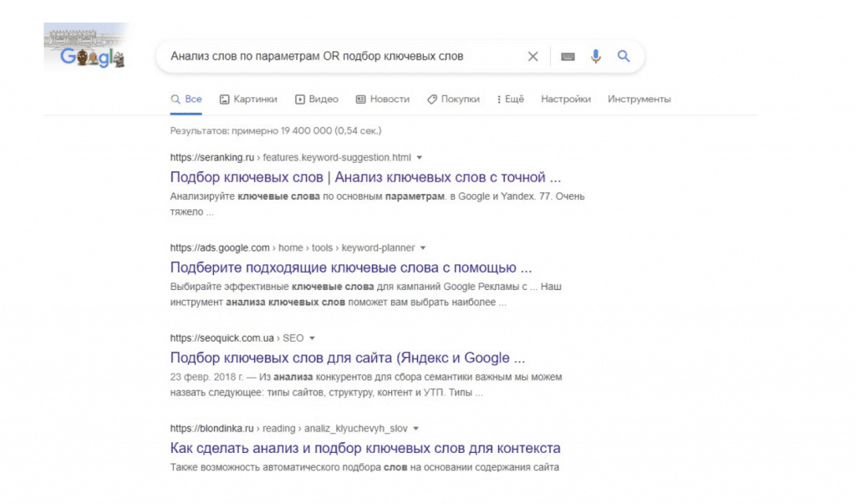856x504 pixels.
Task: Click the blue magnifier search button
Action: pos(623,57)
